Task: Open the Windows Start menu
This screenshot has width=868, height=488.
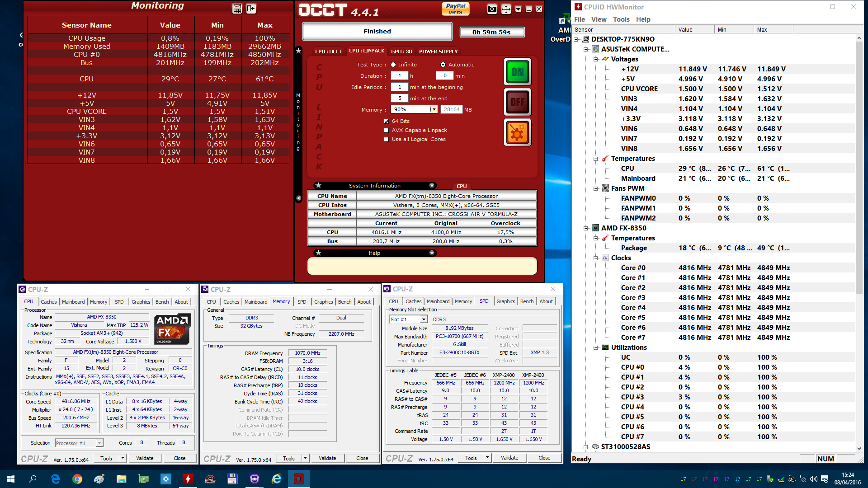Action: (11, 479)
